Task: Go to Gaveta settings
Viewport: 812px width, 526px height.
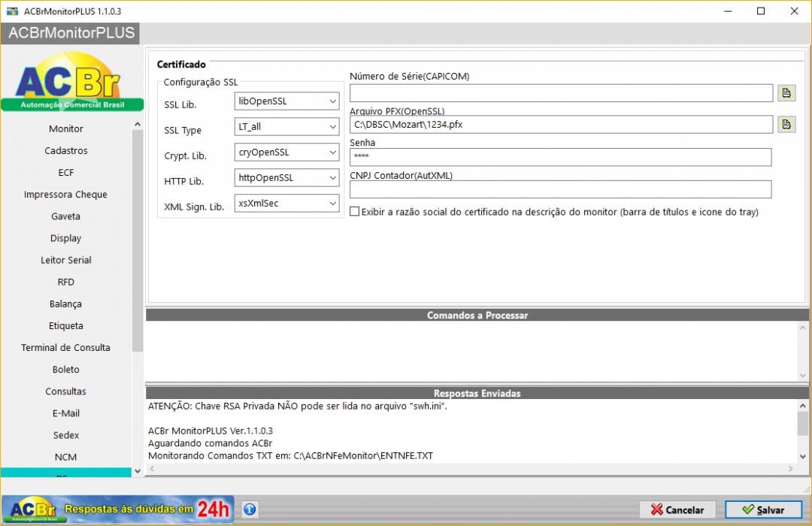Action: click(65, 216)
